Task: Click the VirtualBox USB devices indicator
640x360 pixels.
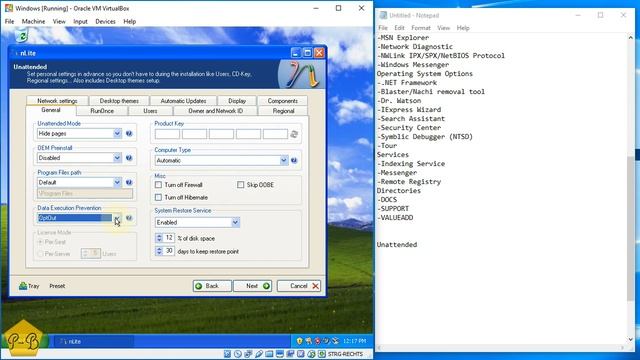Action: (x=259, y=354)
